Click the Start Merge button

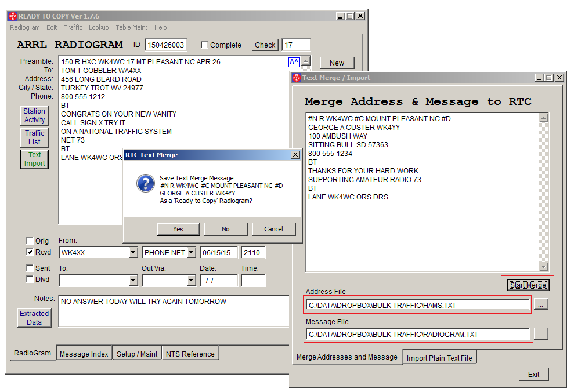pos(528,285)
